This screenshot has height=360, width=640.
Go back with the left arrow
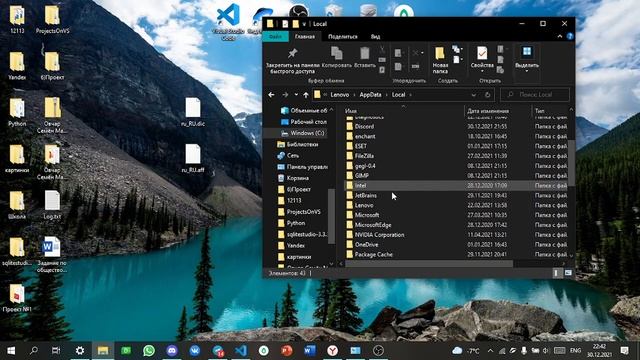271,95
